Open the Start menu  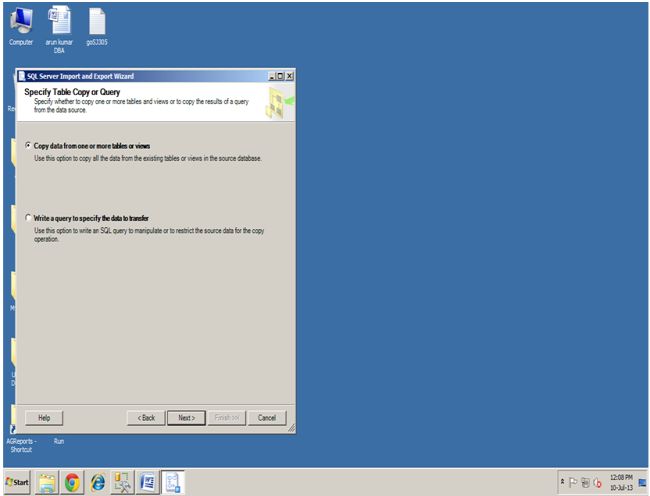point(17,482)
